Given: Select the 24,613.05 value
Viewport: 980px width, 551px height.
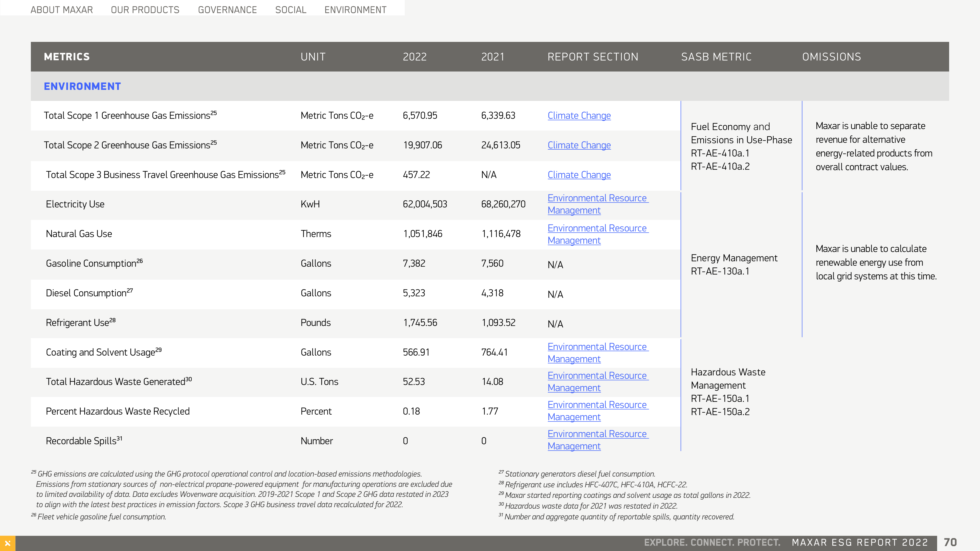Looking at the screenshot, I should point(501,145).
